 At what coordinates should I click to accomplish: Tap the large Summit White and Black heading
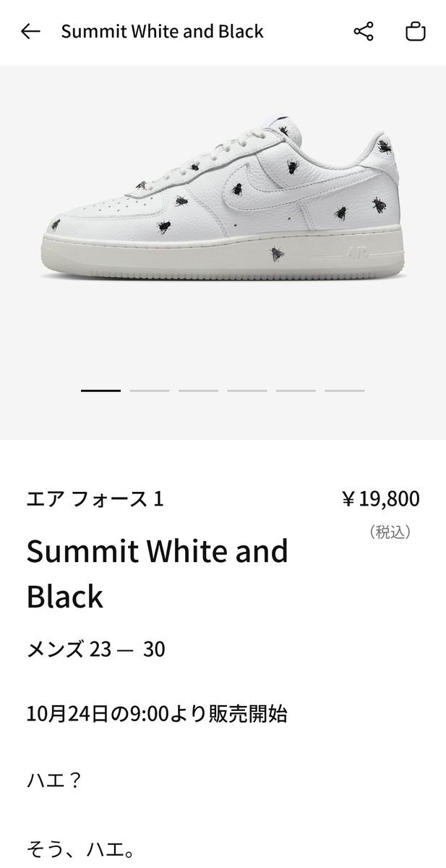(157, 574)
